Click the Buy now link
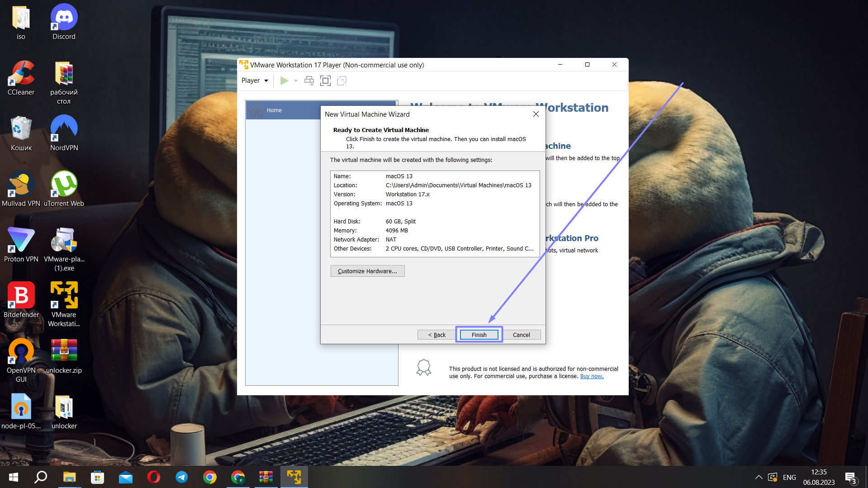868x488 pixels. tap(592, 376)
